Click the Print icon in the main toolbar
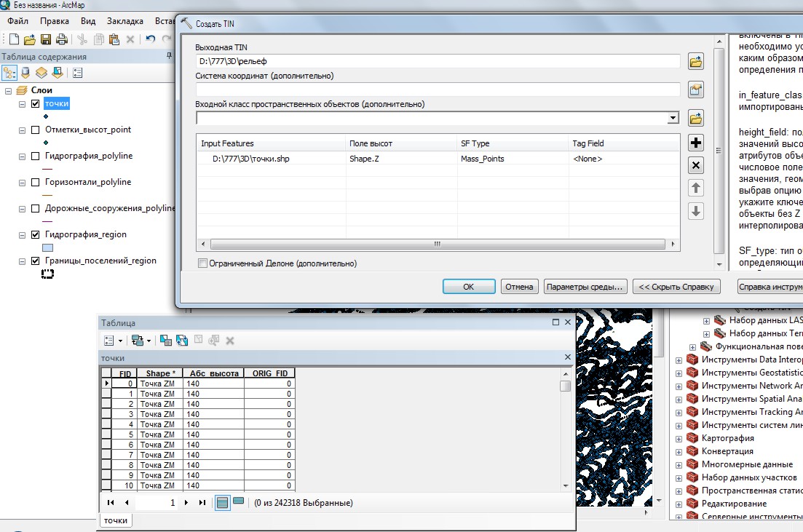 pos(62,39)
